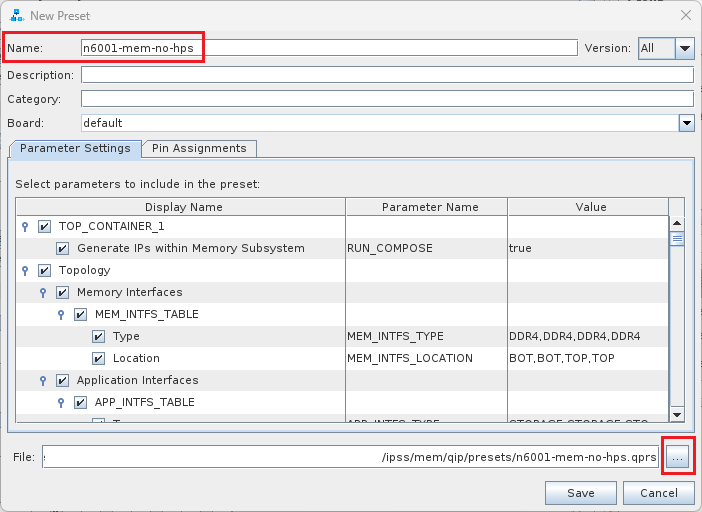The height and width of the screenshot is (512, 702).
Task: Open the Version dropdown
Action: pyautogui.click(x=684, y=48)
